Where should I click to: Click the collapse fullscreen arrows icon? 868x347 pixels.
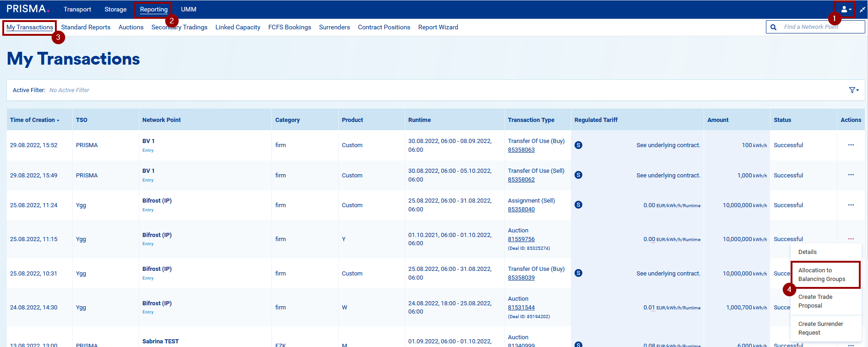point(863,9)
